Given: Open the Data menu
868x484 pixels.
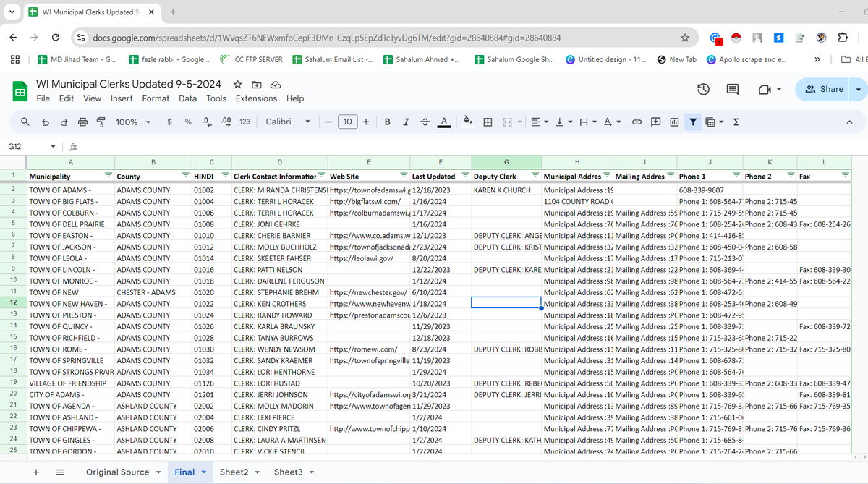Looking at the screenshot, I should click(x=188, y=98).
